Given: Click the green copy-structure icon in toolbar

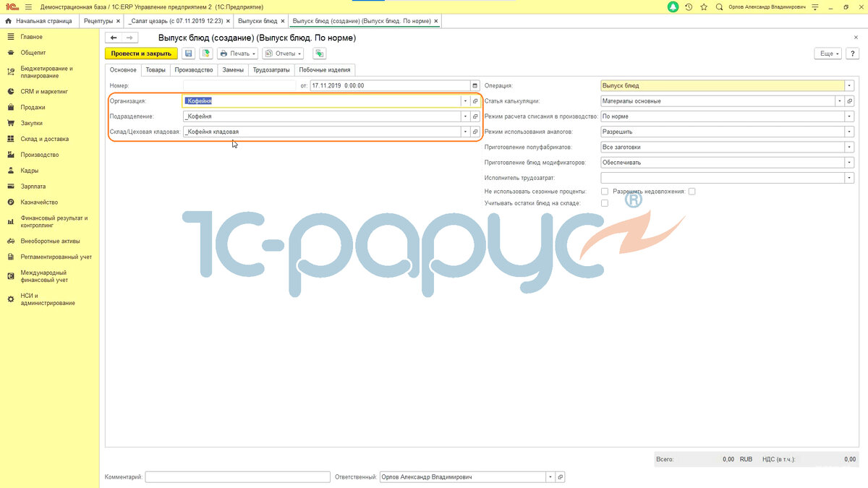Looking at the screenshot, I should point(319,53).
